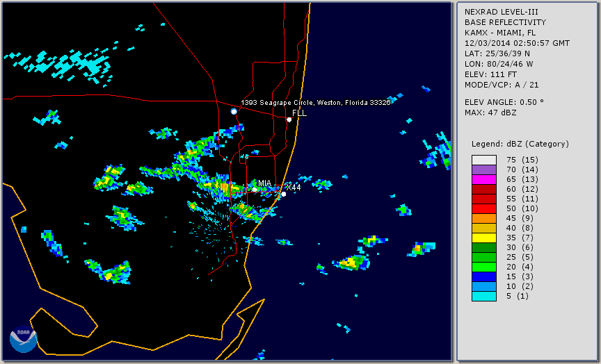
Task: Select the 75 dBZ white legend swatch
Action: pos(484,160)
